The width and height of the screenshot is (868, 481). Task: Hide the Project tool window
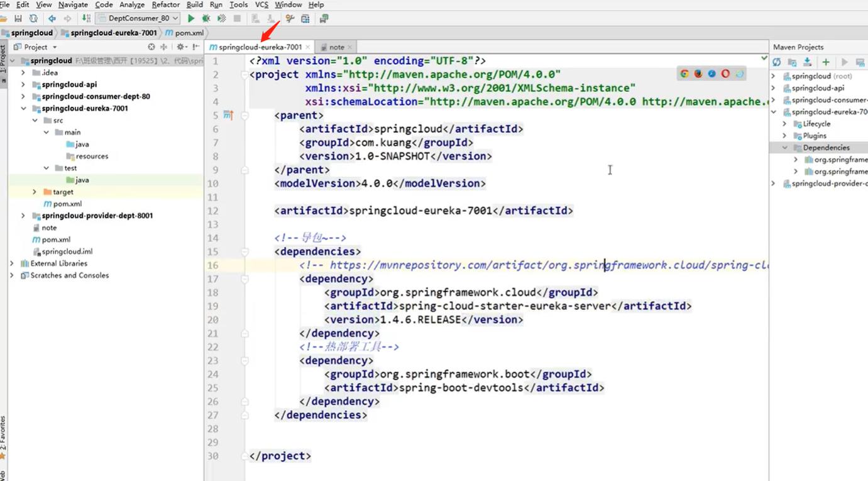(x=196, y=47)
